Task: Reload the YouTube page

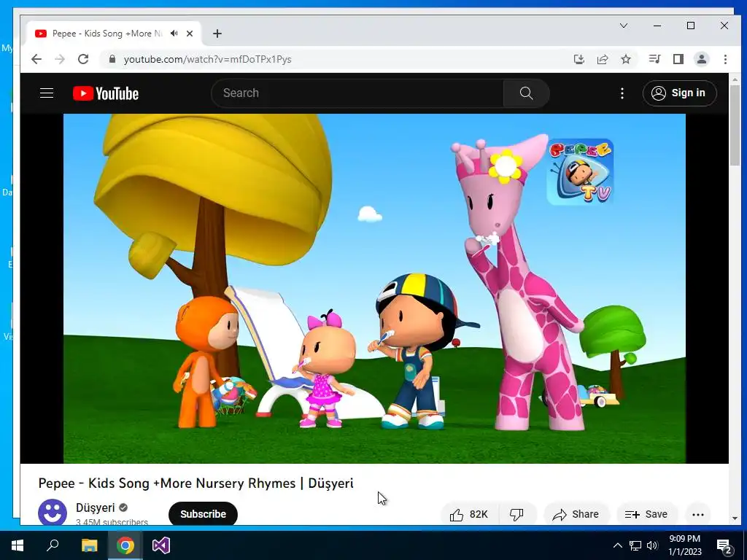Action: [x=83, y=59]
